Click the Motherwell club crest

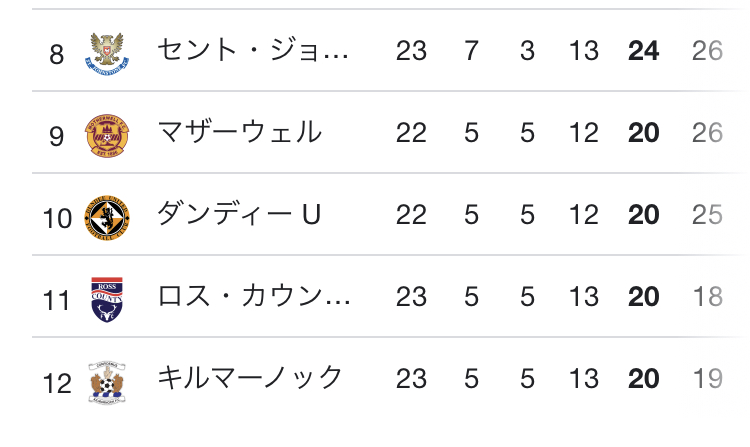click(x=107, y=136)
